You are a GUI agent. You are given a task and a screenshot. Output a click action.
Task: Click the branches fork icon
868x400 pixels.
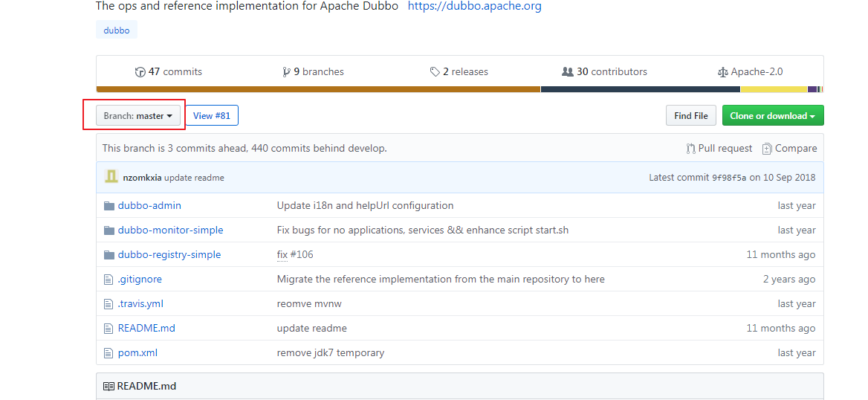tap(286, 72)
